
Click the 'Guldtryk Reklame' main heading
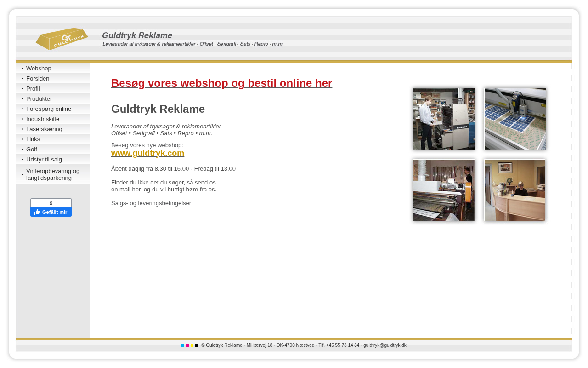click(158, 109)
